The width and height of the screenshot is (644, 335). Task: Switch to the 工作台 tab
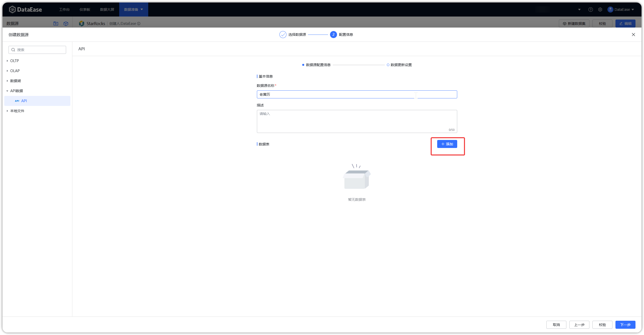point(64,9)
